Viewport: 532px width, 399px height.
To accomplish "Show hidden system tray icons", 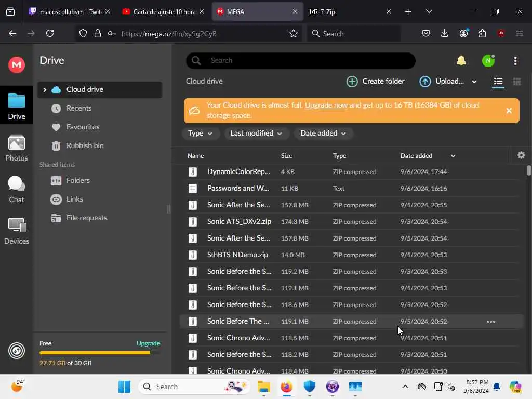I will [x=405, y=387].
